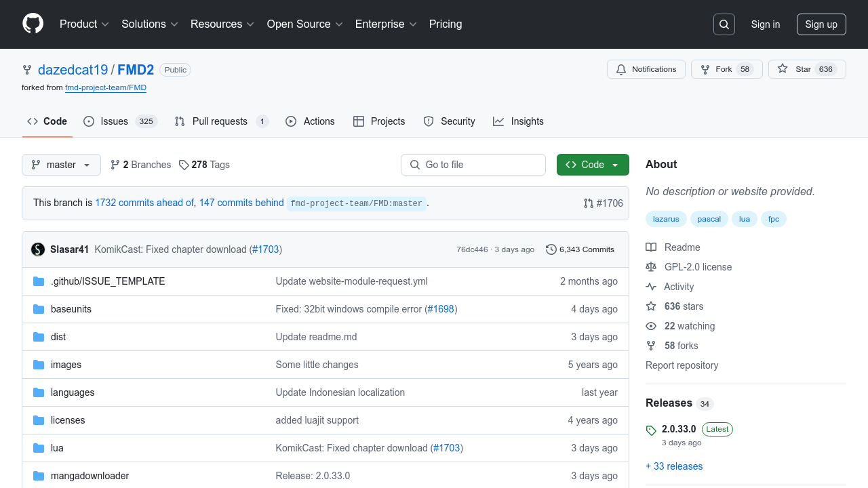Viewport: 868px width, 488px height.
Task: Click the .github/ISSUE_TEMPLATE folder icon
Action: tap(39, 281)
